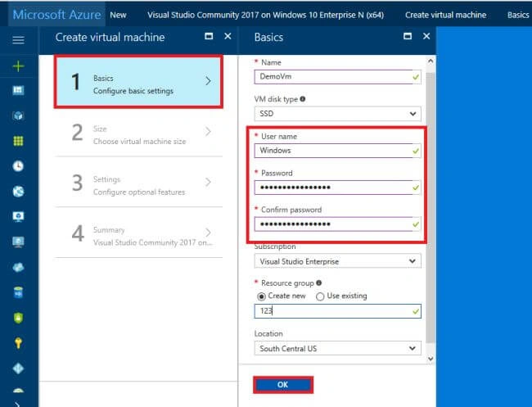Screen dimensions: 532x407
Task: Open step 1 Basics configure basic settings
Action: 138,81
